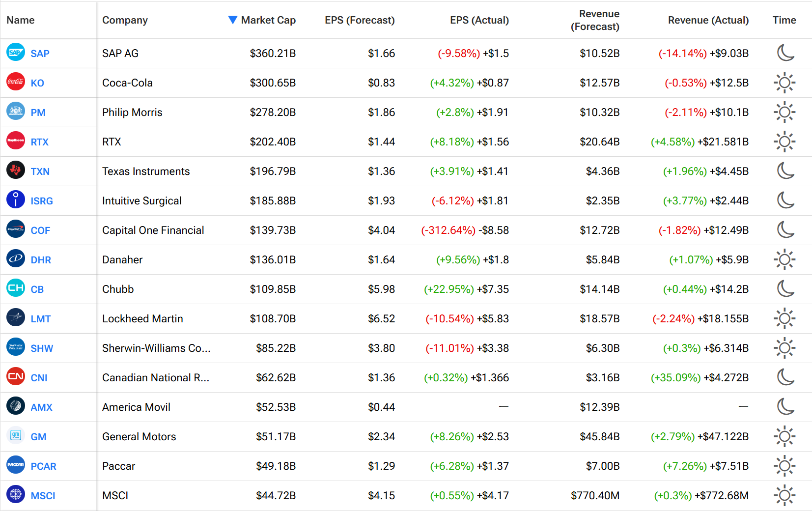Viewport: 812px width, 511px height.
Task: Open the RTX ticker link
Action: tap(39, 142)
